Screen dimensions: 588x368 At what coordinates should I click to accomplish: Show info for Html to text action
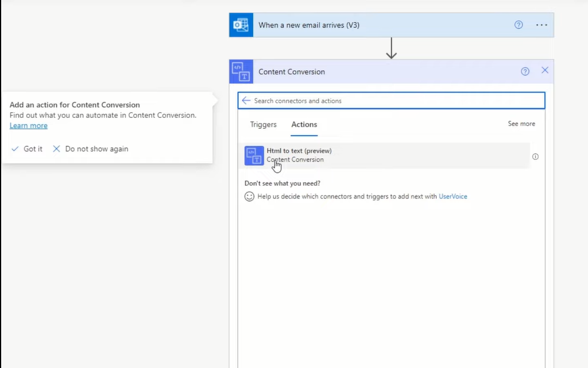[x=536, y=156]
